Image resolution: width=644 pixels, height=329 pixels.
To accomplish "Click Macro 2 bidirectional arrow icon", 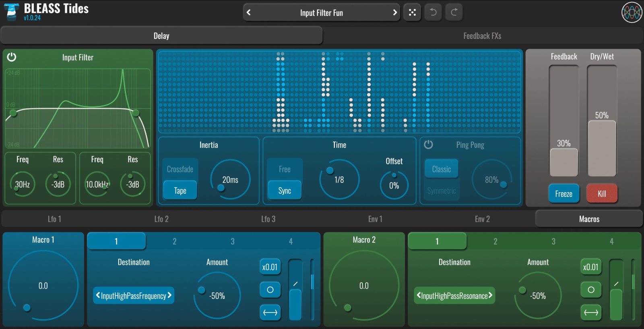I will (591, 312).
